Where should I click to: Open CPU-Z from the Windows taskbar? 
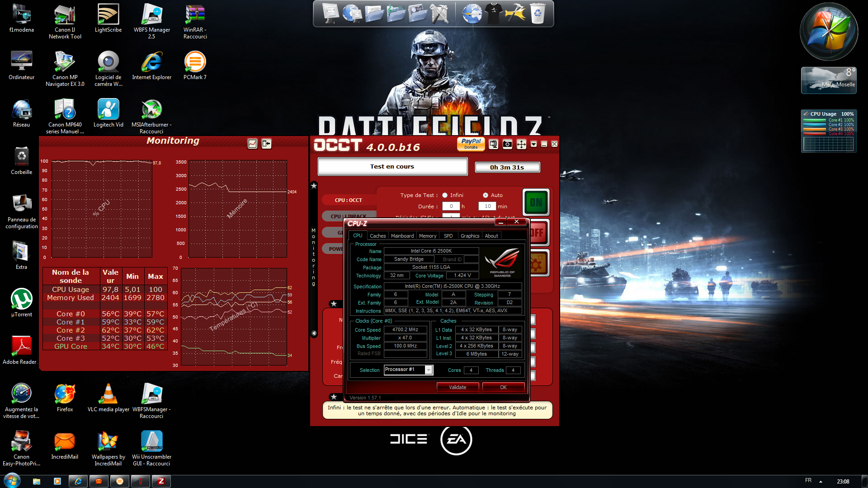[161, 481]
